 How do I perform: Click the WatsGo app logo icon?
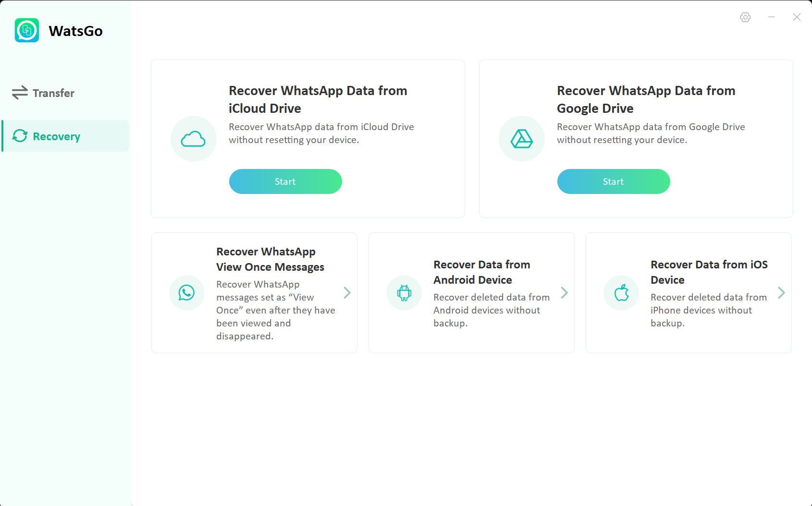point(27,30)
